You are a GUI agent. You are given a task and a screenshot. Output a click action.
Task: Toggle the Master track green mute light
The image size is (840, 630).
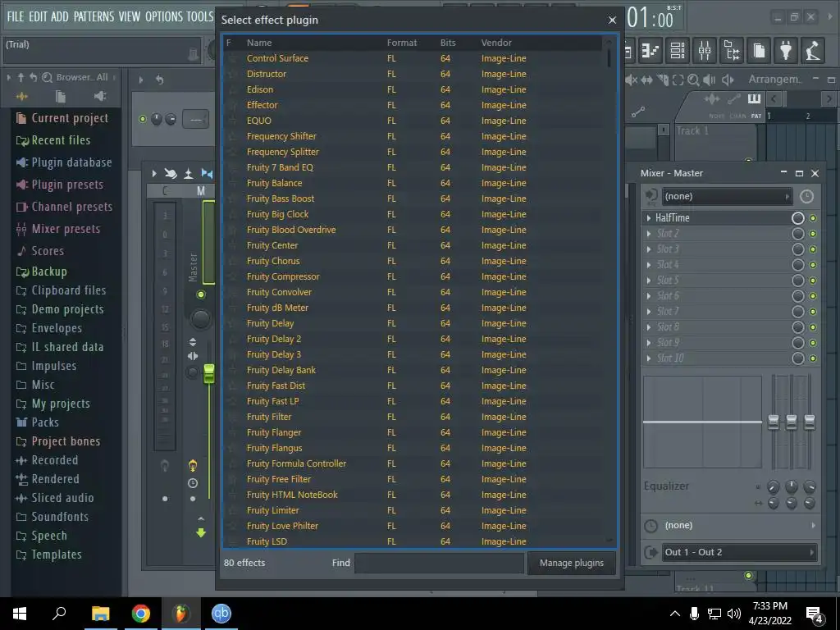click(x=201, y=294)
